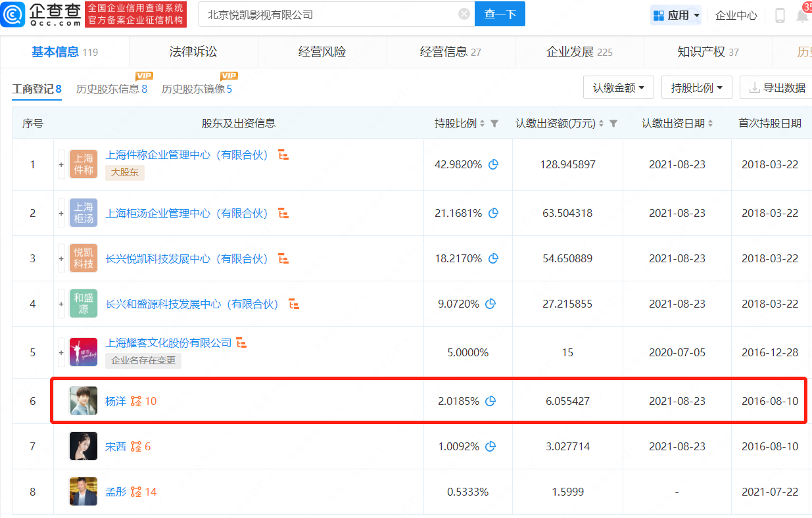This screenshot has height=518, width=812.
Task: Click 导出数据 export button
Action: click(x=777, y=87)
